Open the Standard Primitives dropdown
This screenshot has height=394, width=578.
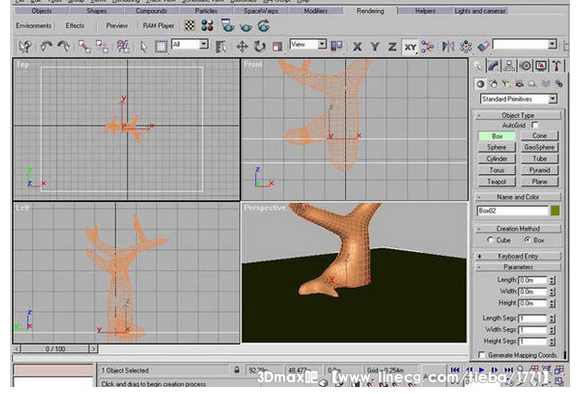click(519, 99)
